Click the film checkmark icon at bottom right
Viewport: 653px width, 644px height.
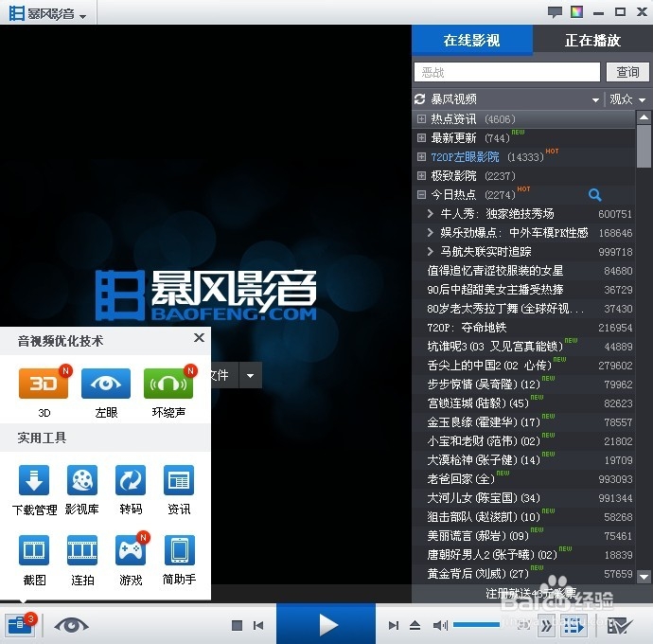click(x=620, y=626)
